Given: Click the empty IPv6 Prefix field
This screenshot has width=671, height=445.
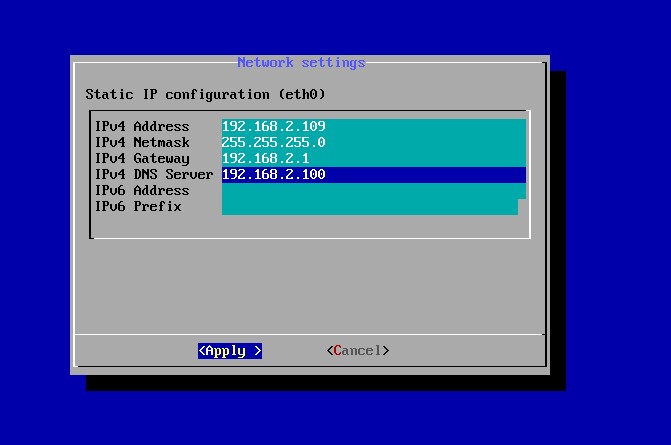Looking at the screenshot, I should point(370,207).
